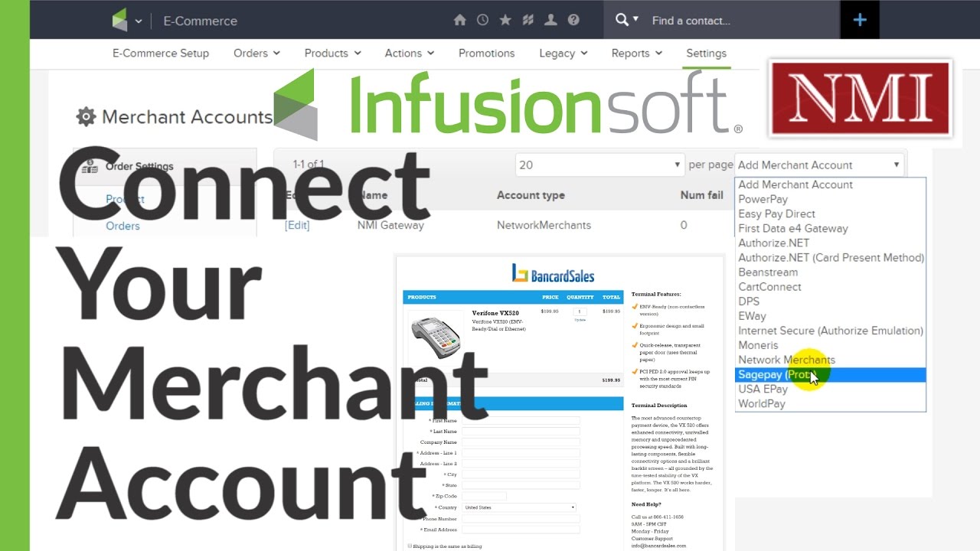
Task: Click the E-Commerce header label
Action: (200, 21)
